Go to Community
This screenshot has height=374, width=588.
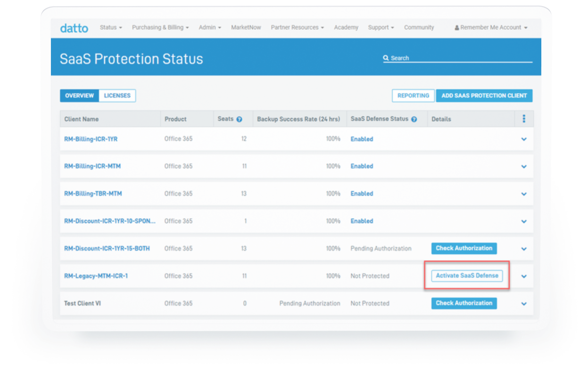[419, 27]
